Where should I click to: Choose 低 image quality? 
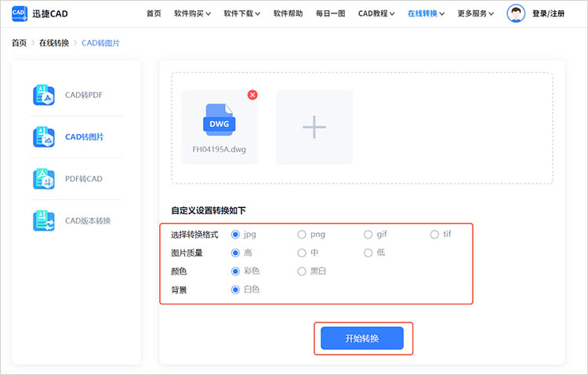click(368, 253)
